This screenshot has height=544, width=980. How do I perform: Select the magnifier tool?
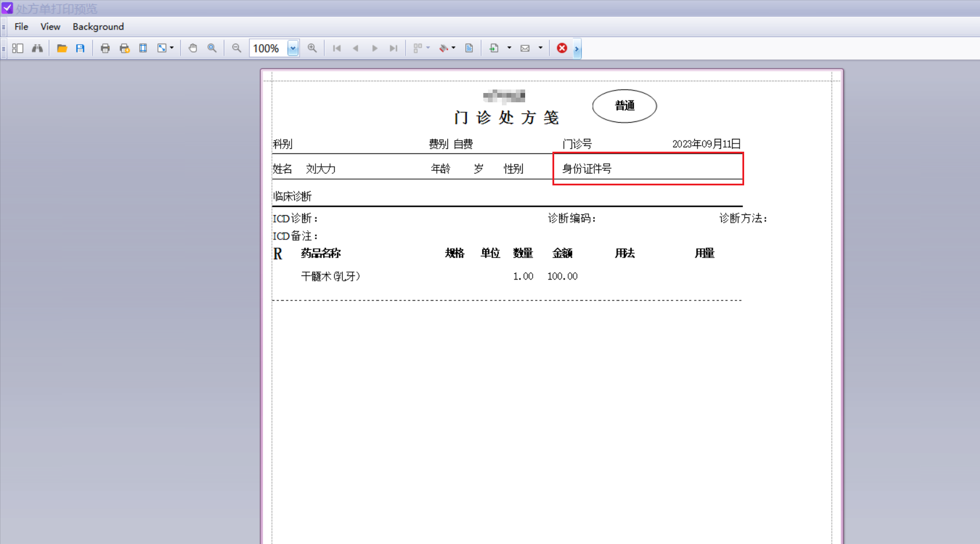(x=212, y=48)
